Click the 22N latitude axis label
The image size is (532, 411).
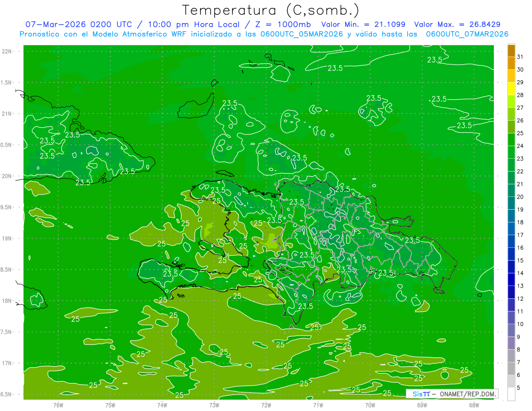8,51
